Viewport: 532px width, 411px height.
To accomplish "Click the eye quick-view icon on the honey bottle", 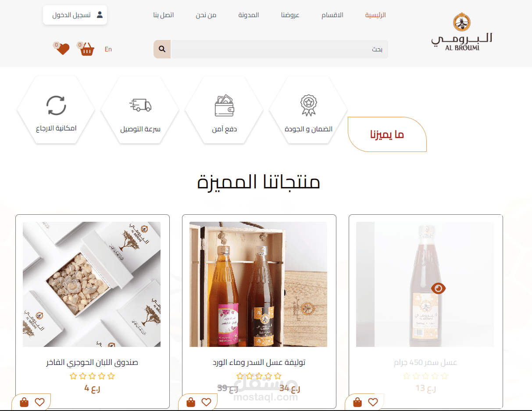I will [x=438, y=288].
